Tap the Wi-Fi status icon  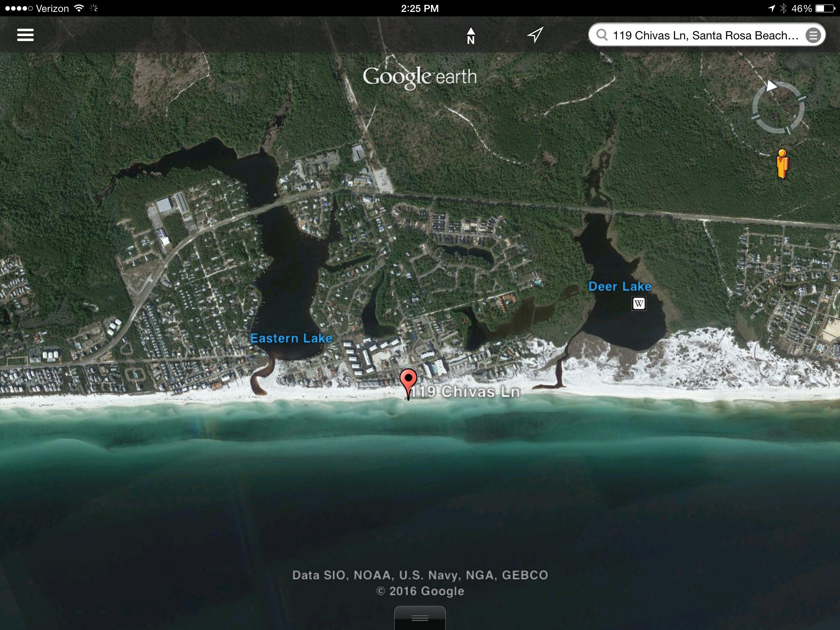[79, 8]
